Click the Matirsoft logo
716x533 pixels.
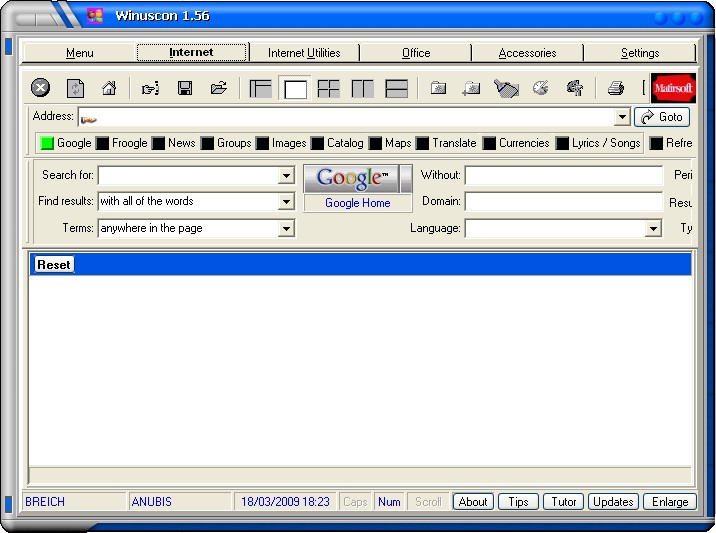click(x=673, y=88)
